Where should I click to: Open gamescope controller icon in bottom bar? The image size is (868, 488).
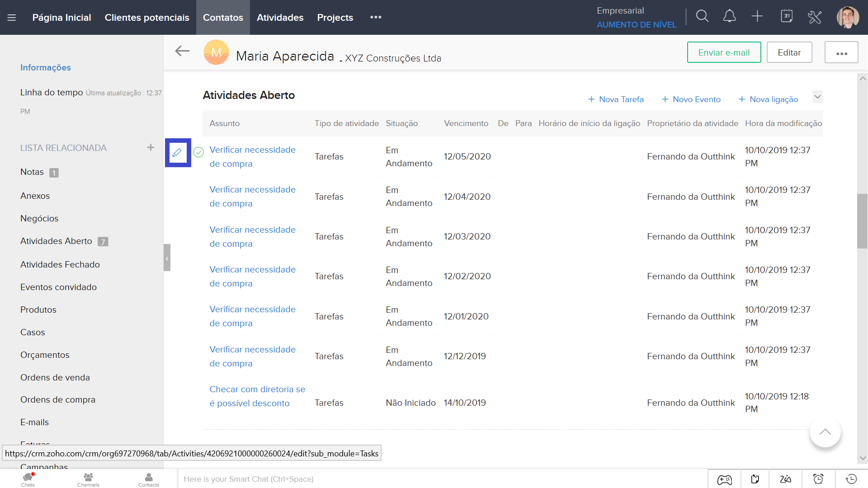point(724,479)
